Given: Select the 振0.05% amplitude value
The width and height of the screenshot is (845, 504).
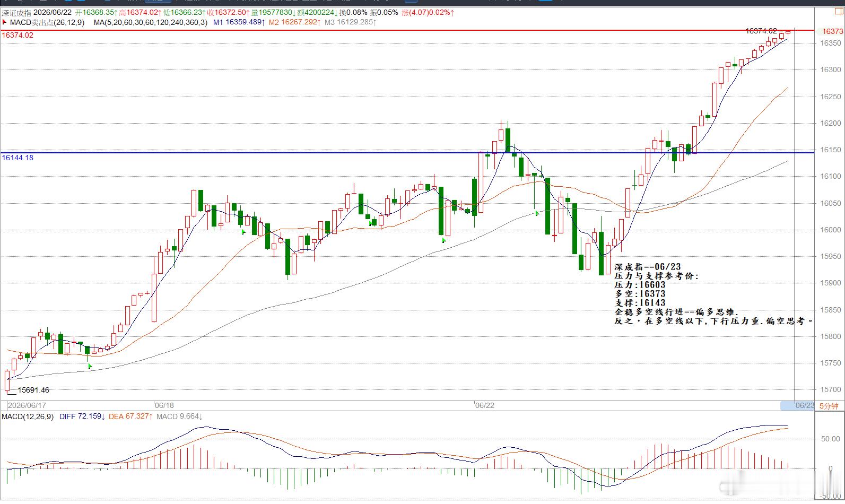Looking at the screenshot, I should click(384, 12).
